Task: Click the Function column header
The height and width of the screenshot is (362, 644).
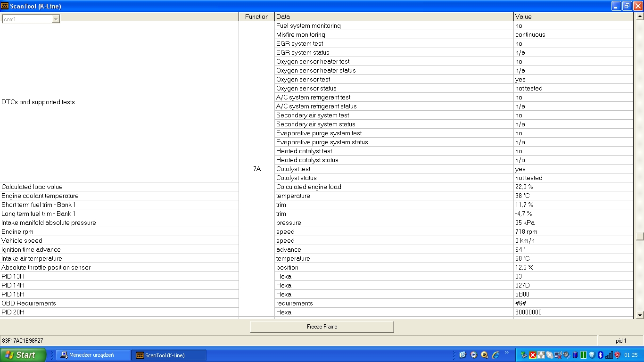Action: [x=257, y=16]
